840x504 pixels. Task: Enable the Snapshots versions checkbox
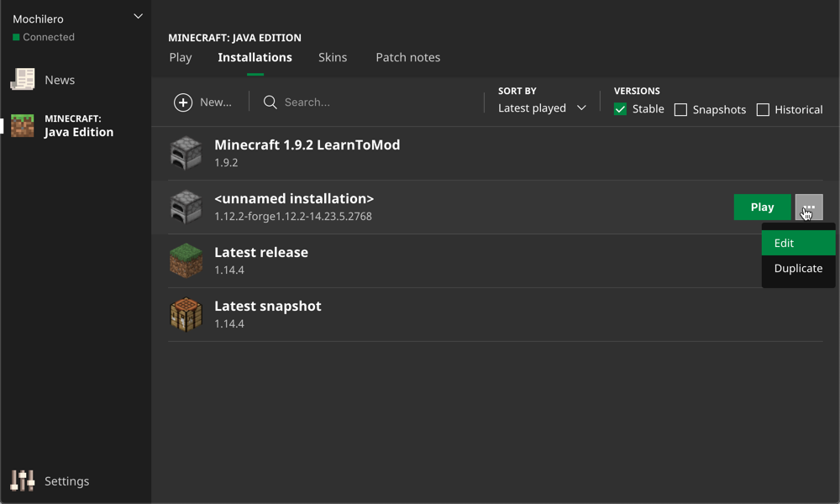click(x=681, y=110)
